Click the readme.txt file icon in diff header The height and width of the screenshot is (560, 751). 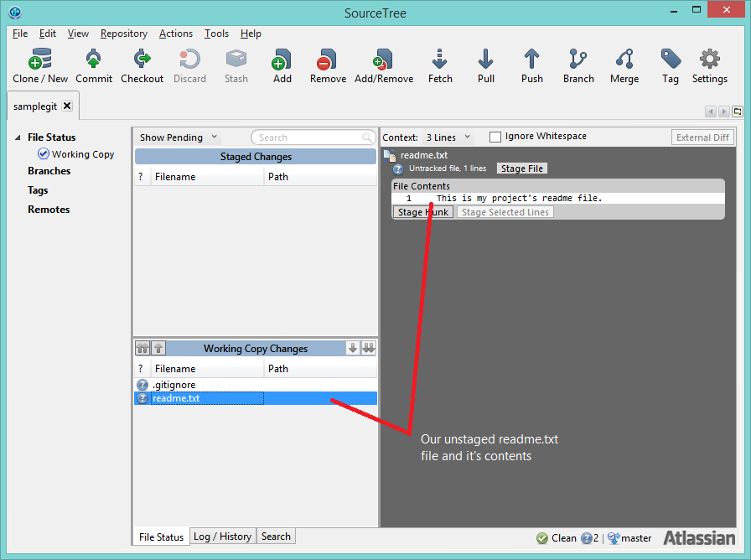click(x=390, y=155)
